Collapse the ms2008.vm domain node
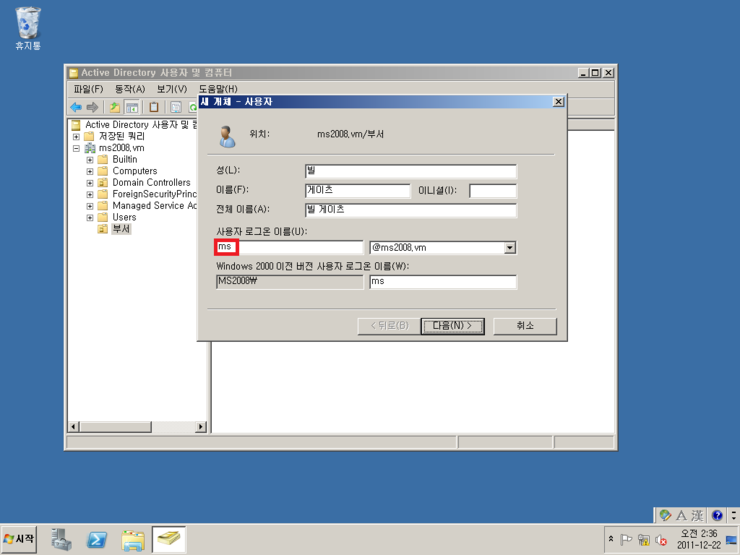The width and height of the screenshot is (740, 555). 76,148
